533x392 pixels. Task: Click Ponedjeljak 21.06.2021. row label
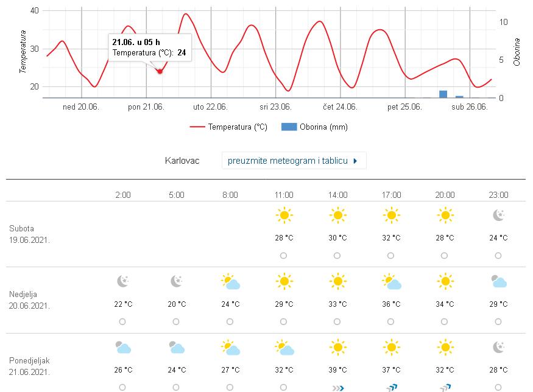pos(29,366)
